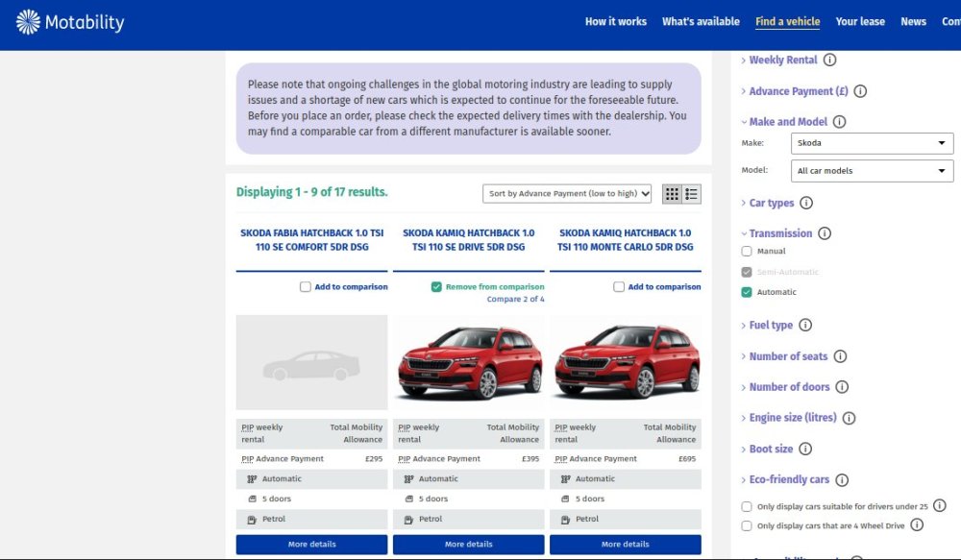Select the £295 PIP Advance Payment value

point(374,459)
